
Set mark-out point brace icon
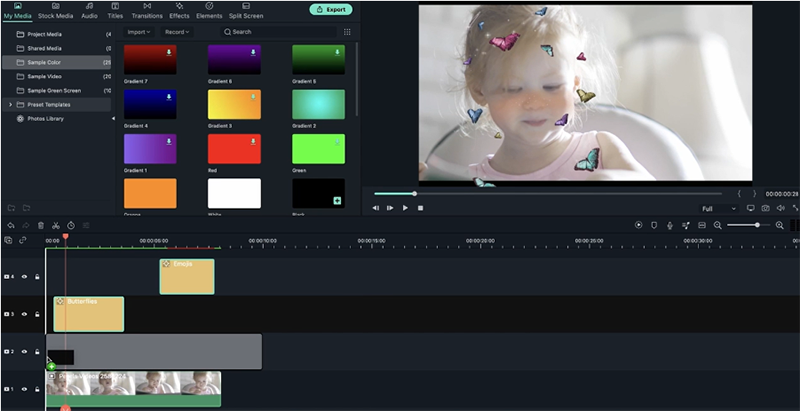click(754, 194)
